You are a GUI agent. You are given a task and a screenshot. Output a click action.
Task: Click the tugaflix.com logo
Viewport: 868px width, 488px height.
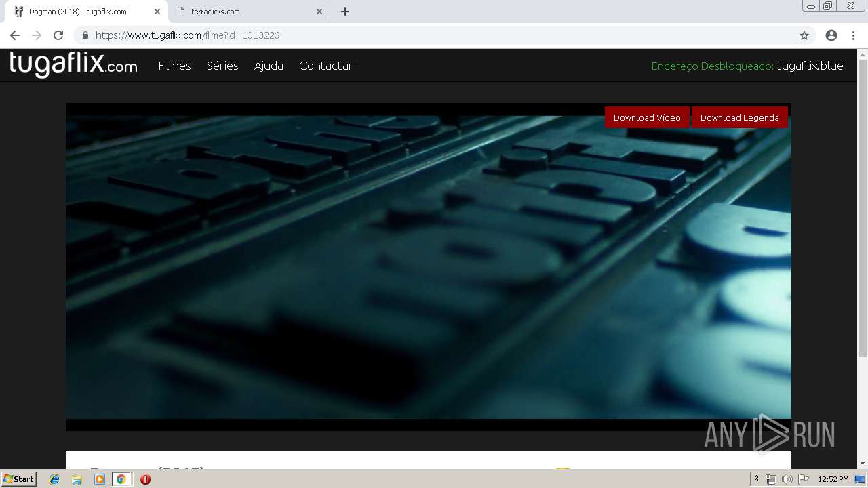pyautogui.click(x=73, y=64)
